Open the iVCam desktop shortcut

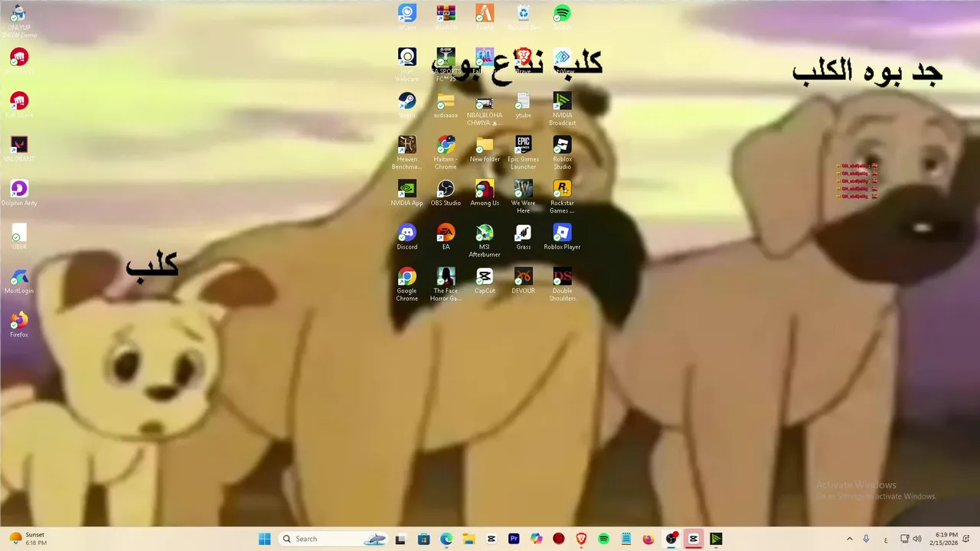point(407,17)
